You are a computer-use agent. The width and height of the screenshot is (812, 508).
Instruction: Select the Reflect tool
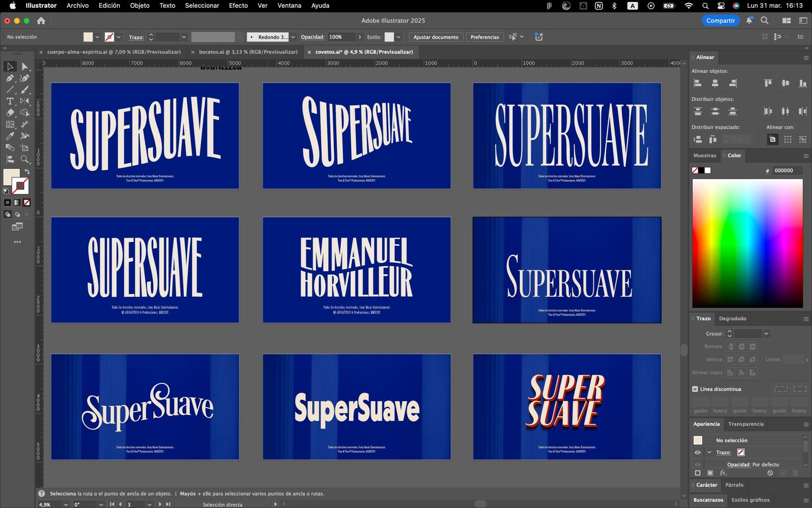click(x=24, y=101)
